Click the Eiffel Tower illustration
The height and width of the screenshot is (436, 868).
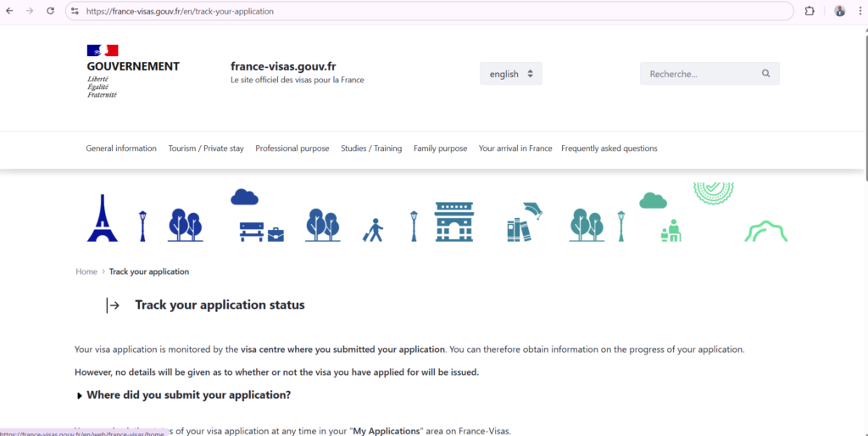[x=102, y=219]
